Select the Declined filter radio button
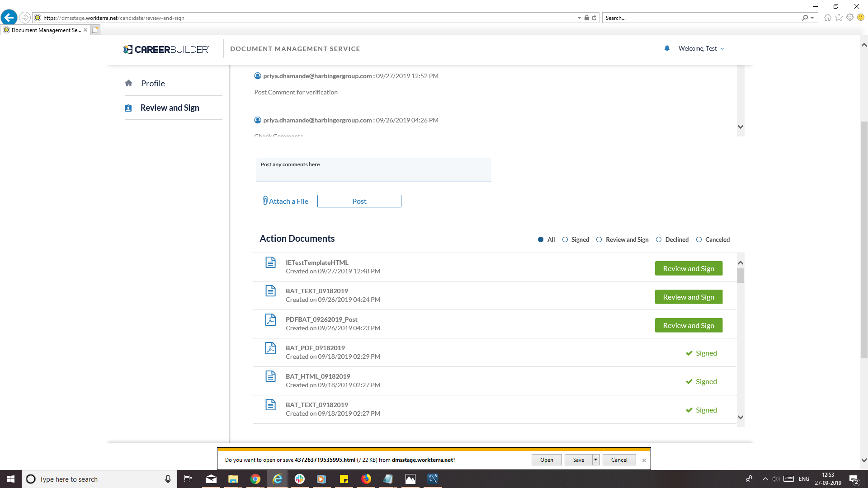 pyautogui.click(x=659, y=239)
